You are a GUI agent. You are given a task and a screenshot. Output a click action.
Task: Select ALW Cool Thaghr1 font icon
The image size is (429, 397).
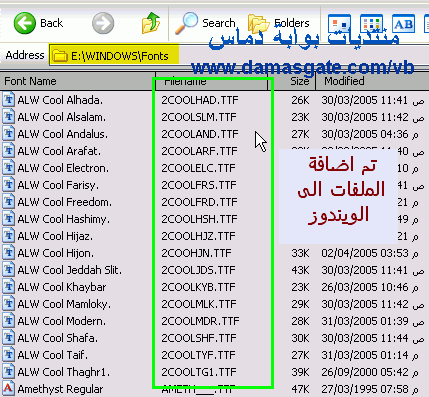(x=9, y=372)
